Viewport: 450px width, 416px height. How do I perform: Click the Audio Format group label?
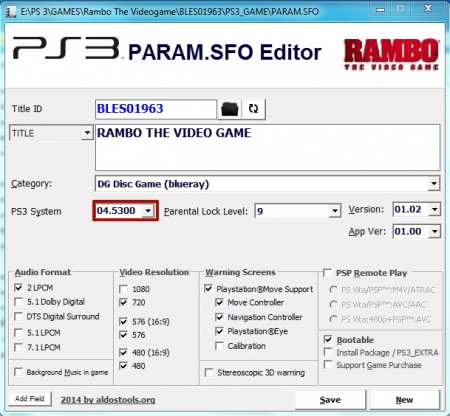43,272
